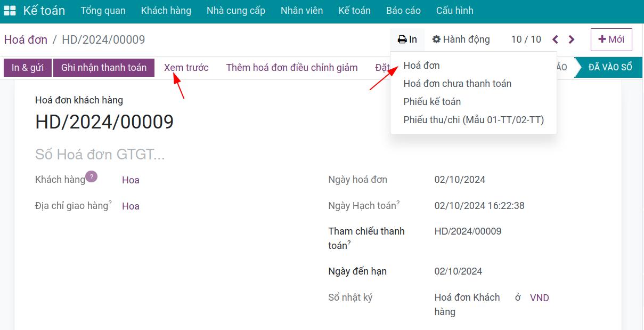Click the 10 / 10 pager counter
The image size is (644, 330).
(x=526, y=39)
